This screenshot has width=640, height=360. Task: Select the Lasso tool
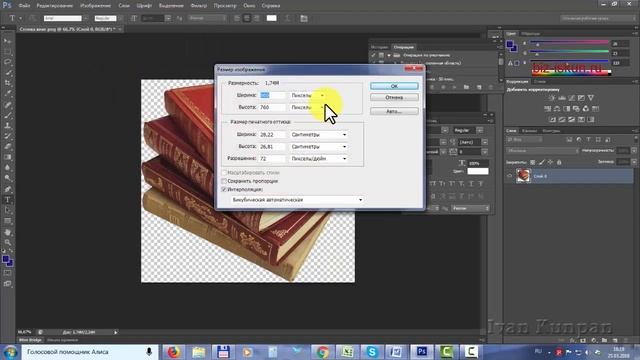[x=7, y=62]
